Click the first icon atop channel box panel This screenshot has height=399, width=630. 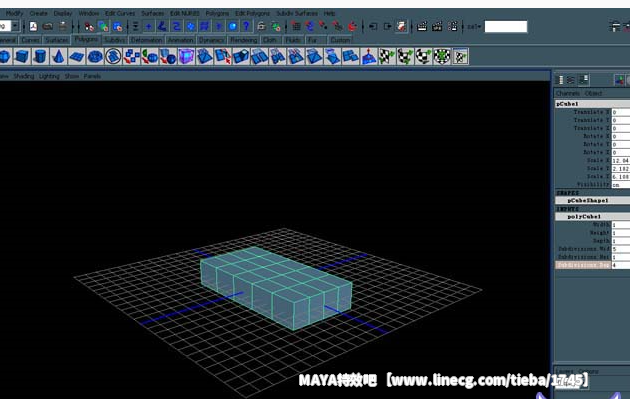click(x=559, y=80)
